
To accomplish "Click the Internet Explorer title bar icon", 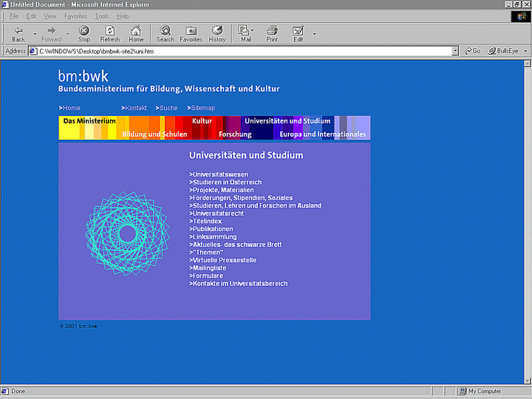I will pos(4,4).
